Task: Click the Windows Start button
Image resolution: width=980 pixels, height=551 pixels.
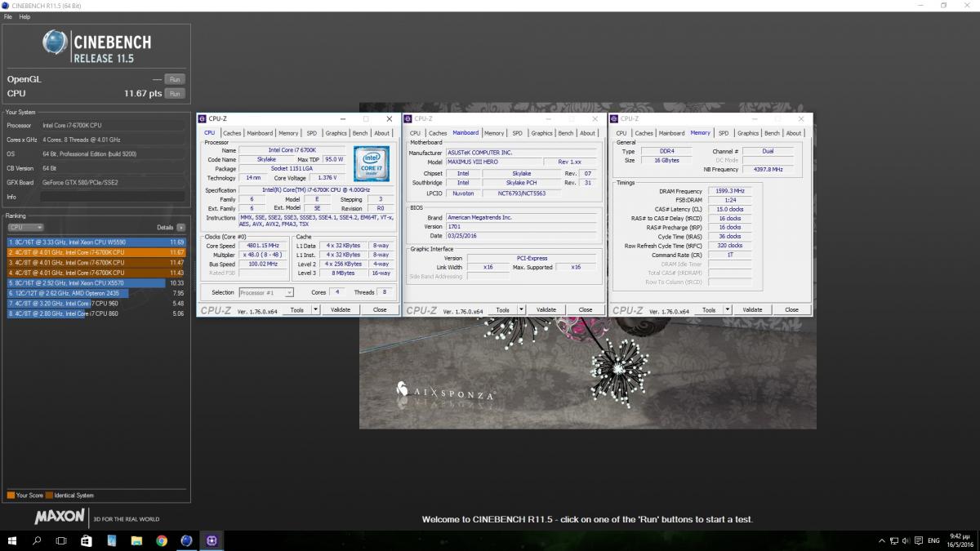Action: tap(12, 540)
